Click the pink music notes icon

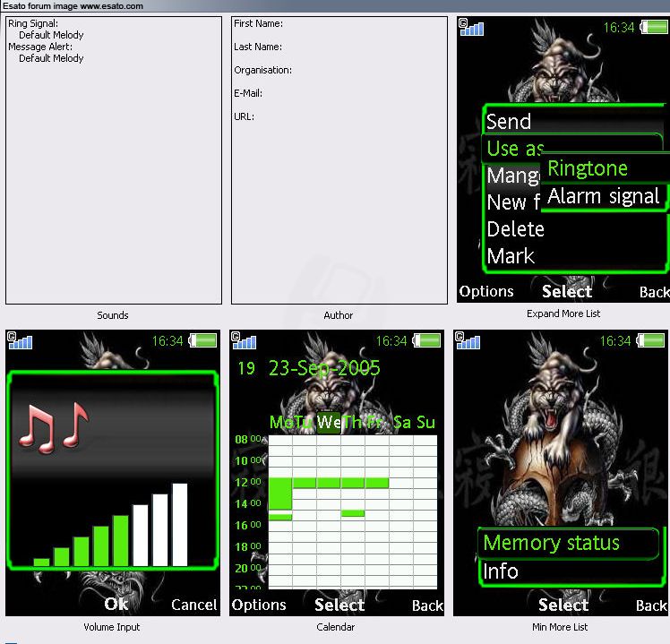click(x=54, y=427)
